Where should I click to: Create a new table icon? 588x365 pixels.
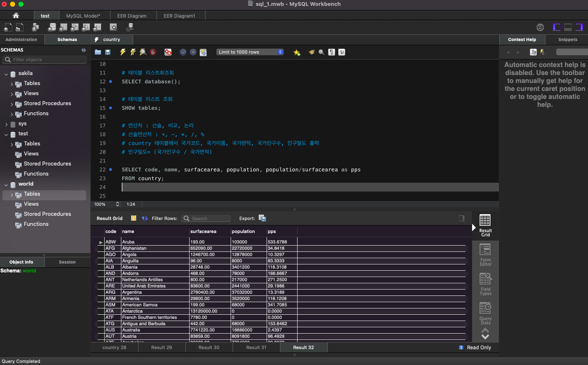(63, 27)
